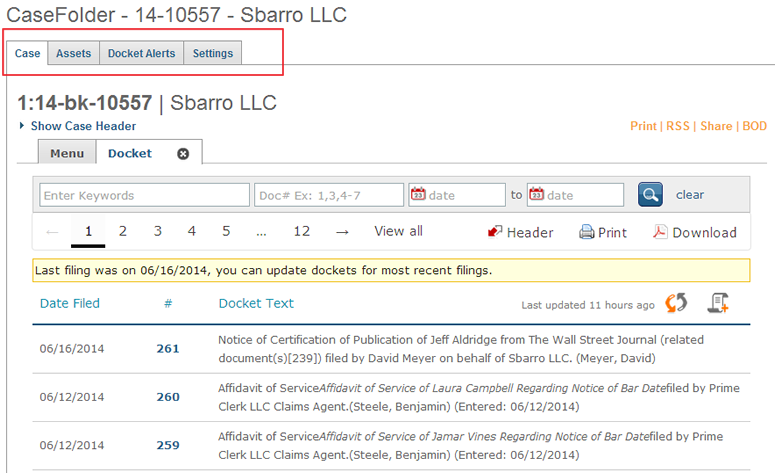Click the next page right arrow
The image size is (775, 473).
342,231
